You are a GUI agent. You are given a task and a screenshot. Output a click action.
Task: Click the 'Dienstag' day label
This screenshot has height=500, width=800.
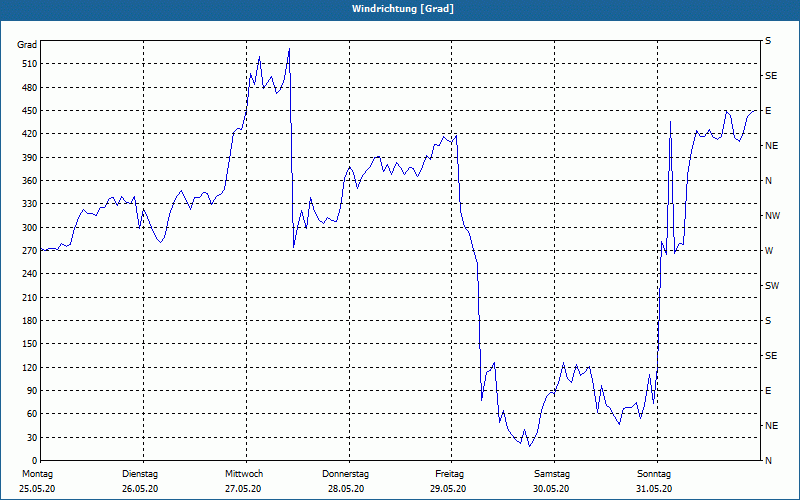click(x=140, y=474)
